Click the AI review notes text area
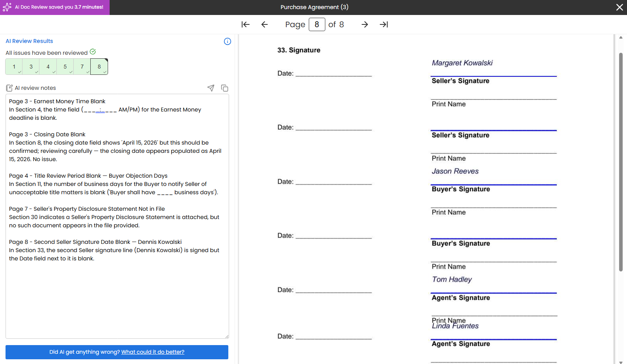The height and width of the screenshot is (364, 627). 117,216
